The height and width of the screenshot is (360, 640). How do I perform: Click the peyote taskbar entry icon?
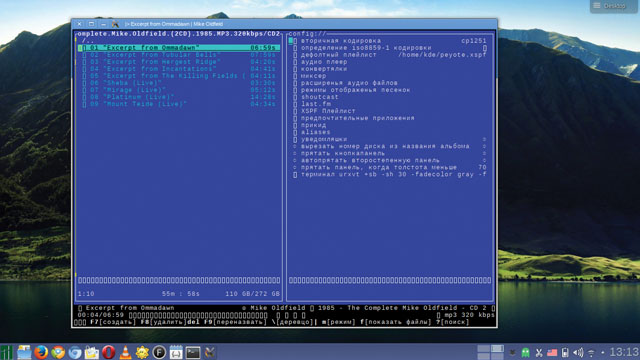click(210, 352)
